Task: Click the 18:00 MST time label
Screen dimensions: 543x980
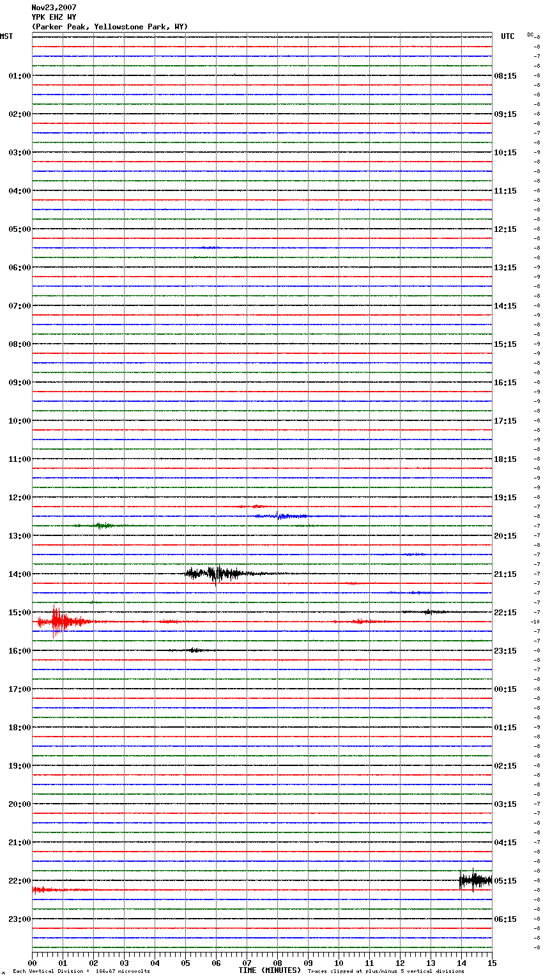Action: pyautogui.click(x=20, y=728)
